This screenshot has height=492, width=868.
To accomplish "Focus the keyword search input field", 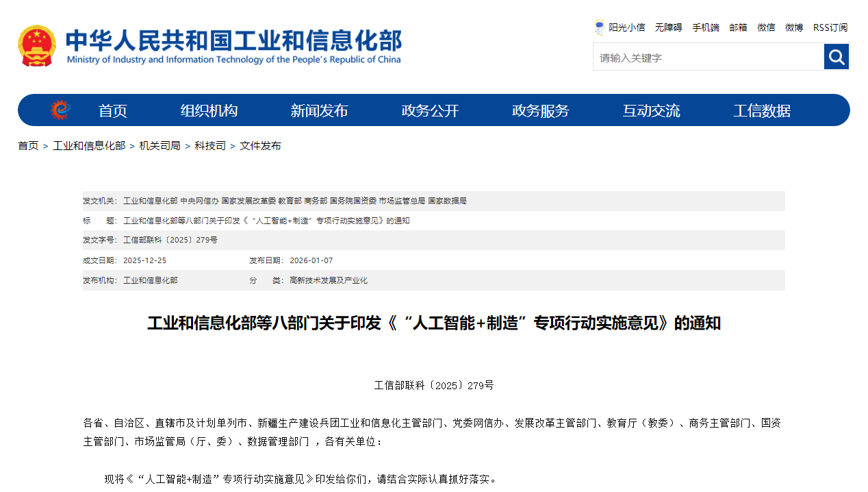I will [708, 58].
